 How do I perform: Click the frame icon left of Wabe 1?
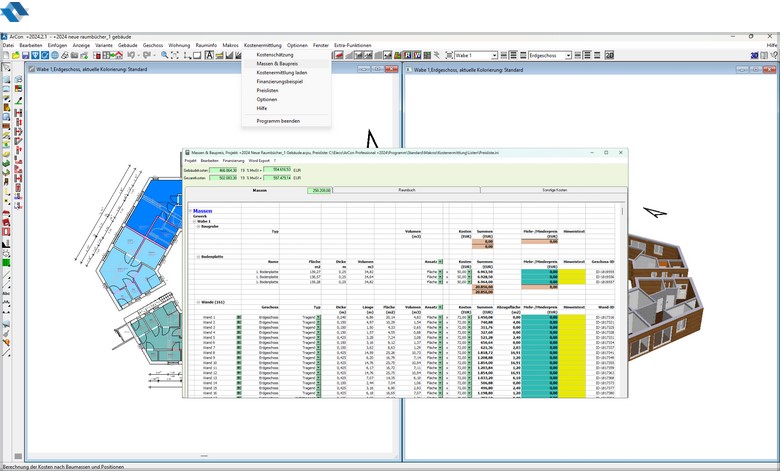point(449,55)
